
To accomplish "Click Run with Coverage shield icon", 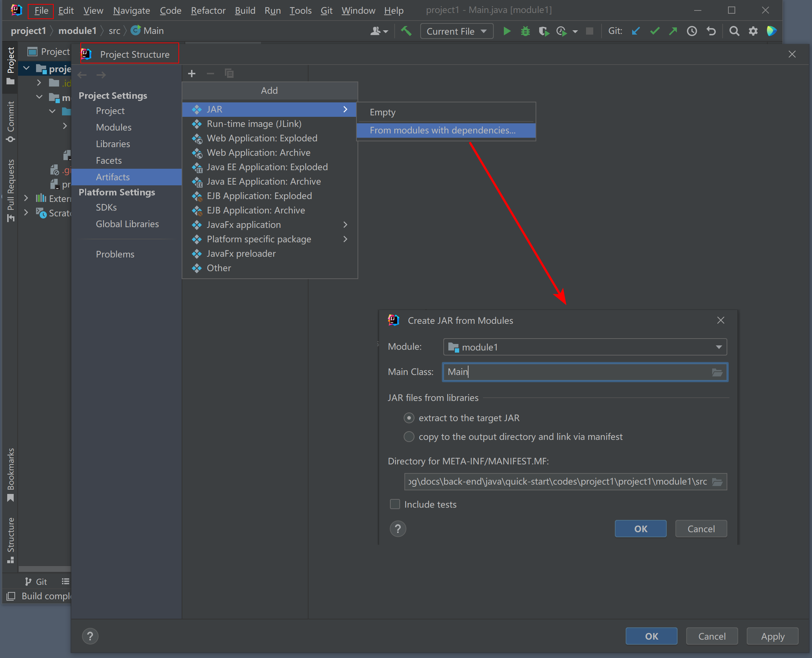I will (x=543, y=31).
